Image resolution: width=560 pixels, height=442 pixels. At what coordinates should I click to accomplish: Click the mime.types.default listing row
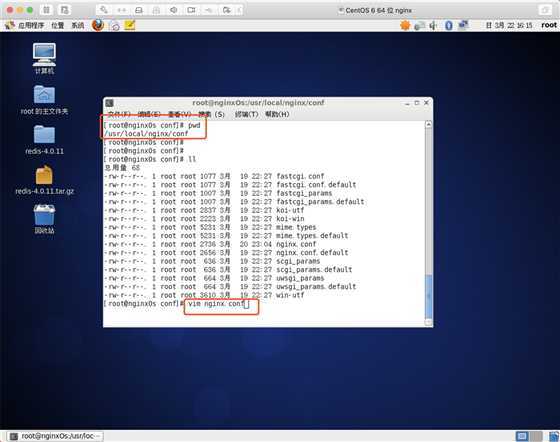226,236
